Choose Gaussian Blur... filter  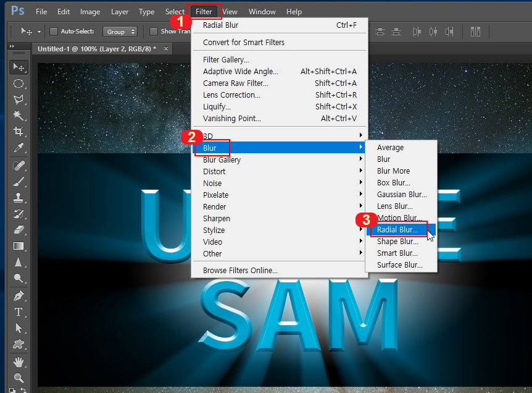[401, 194]
